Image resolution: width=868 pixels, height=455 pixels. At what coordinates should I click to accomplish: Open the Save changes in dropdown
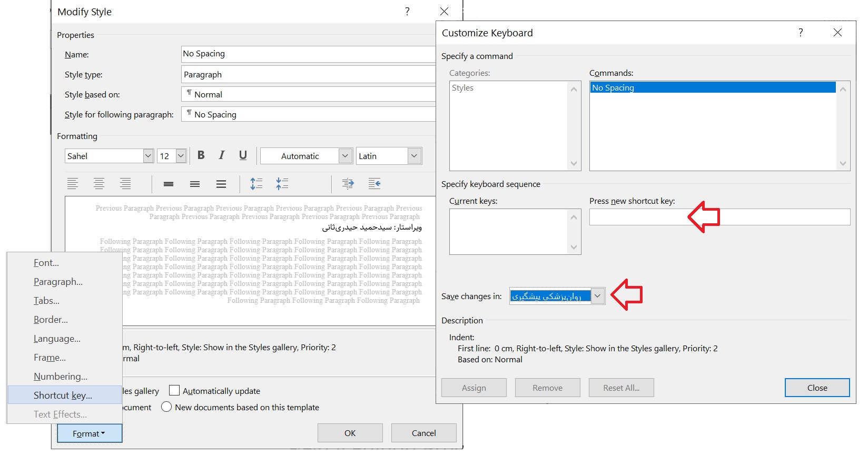pyautogui.click(x=597, y=296)
